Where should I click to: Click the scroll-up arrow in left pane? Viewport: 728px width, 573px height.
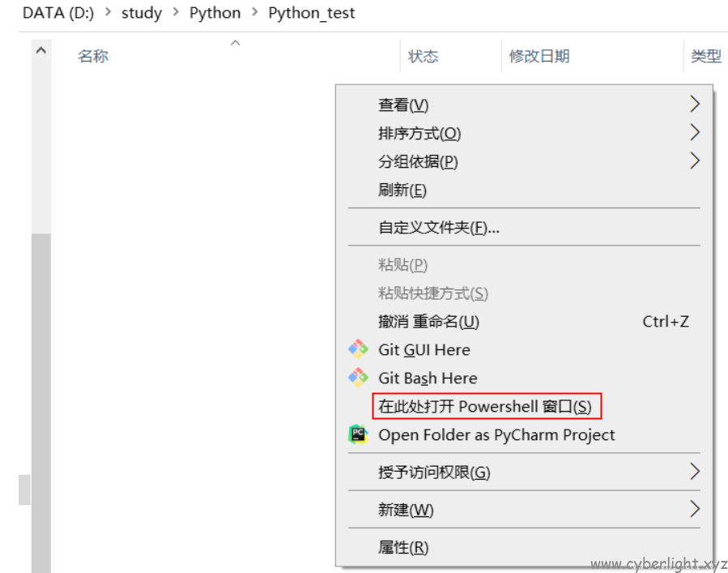click(40, 50)
